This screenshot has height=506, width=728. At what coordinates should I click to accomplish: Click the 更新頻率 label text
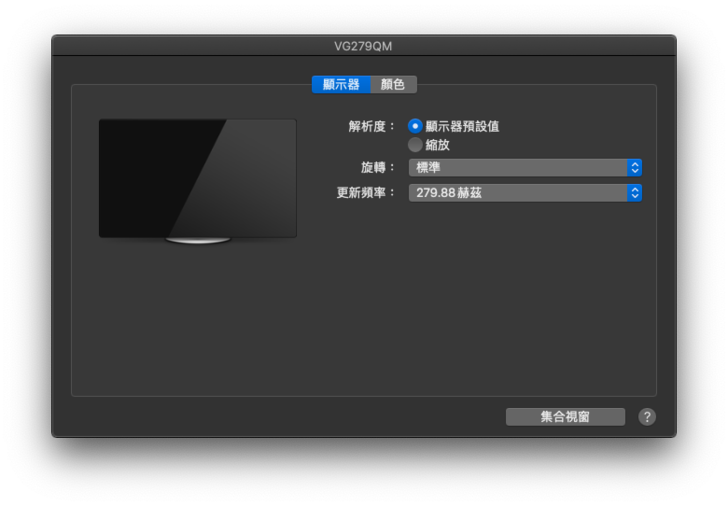[365, 193]
